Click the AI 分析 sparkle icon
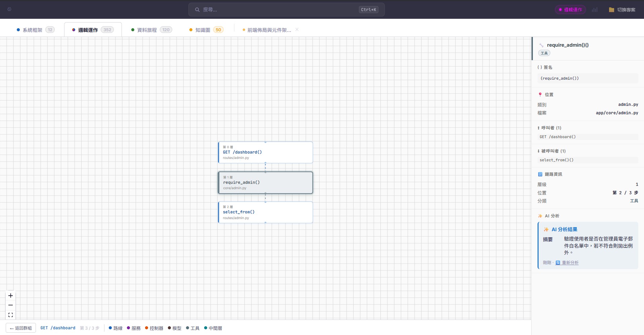This screenshot has height=335, width=644. 540,216
